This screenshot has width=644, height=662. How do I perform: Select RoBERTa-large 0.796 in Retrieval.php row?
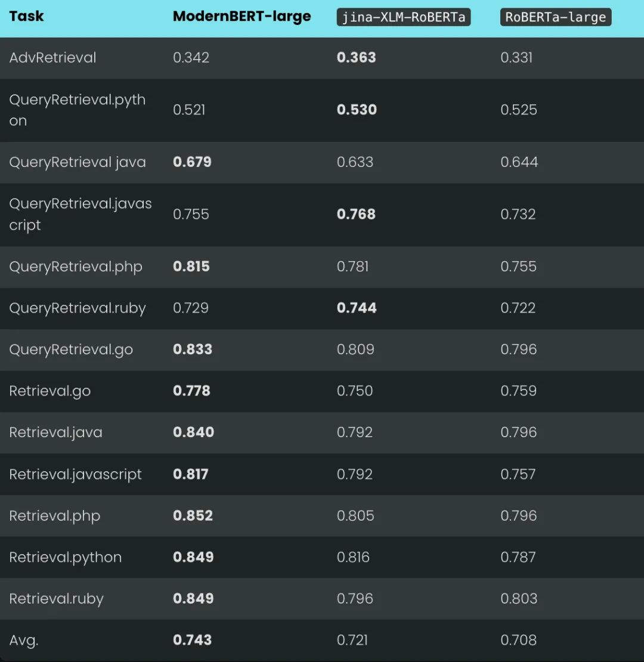519,515
